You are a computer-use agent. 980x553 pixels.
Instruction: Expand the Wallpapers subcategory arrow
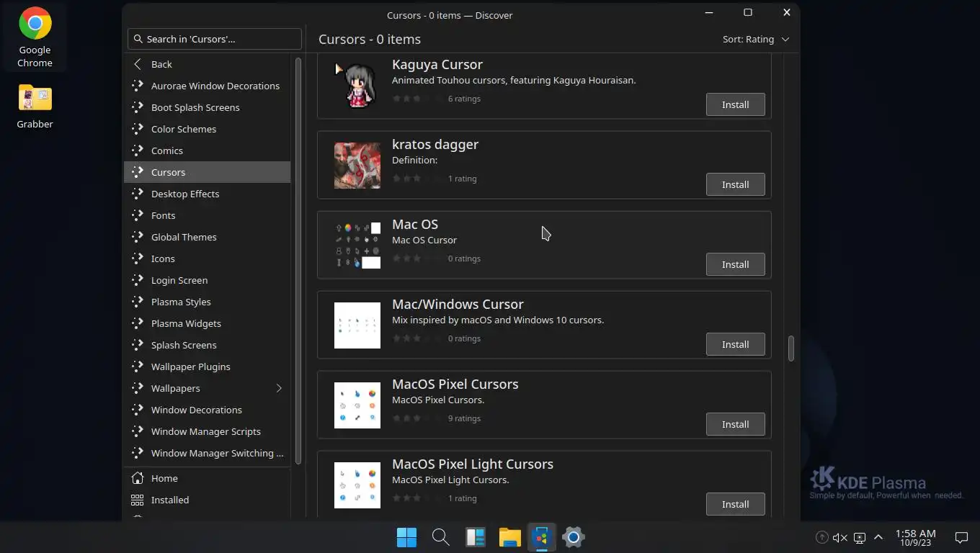[x=279, y=388]
